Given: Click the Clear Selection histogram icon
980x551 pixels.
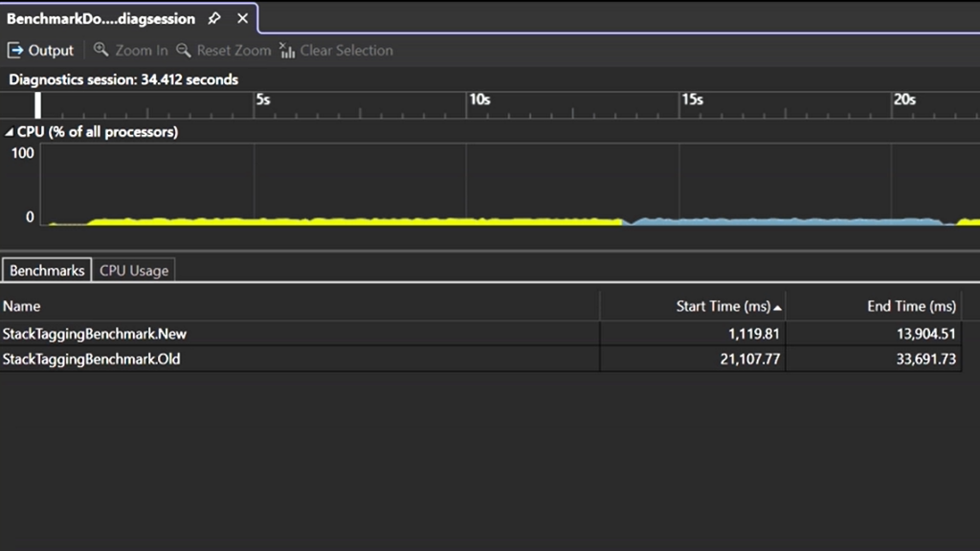Looking at the screenshot, I should pyautogui.click(x=286, y=50).
